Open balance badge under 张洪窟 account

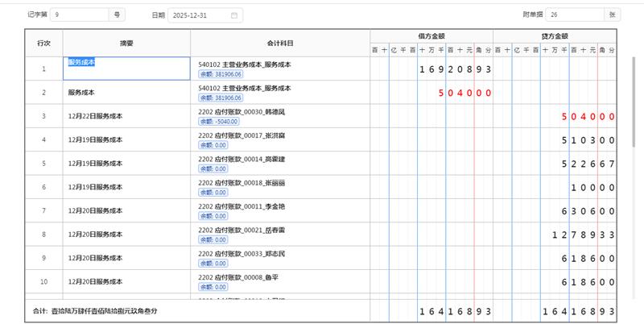click(x=211, y=145)
